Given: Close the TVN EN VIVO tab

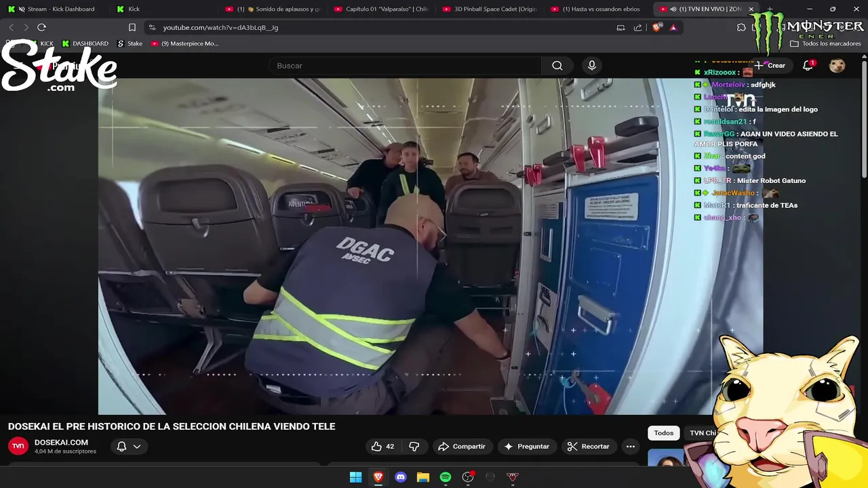Looking at the screenshot, I should click(751, 9).
